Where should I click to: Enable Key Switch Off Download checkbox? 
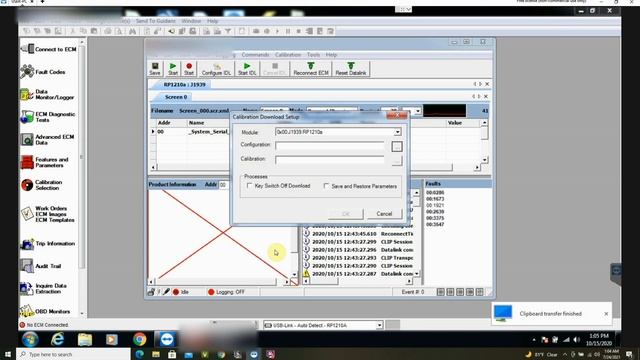[x=249, y=186]
